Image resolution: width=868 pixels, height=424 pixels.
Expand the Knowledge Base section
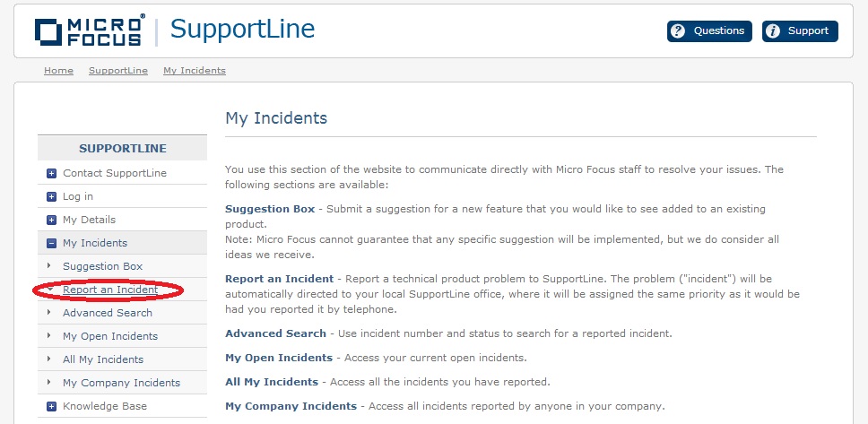tap(51, 406)
